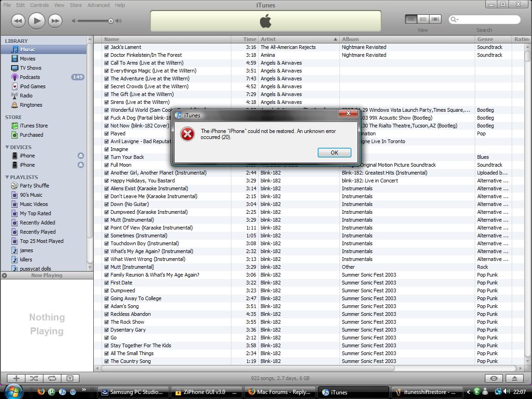Play the selected song

click(x=36, y=21)
